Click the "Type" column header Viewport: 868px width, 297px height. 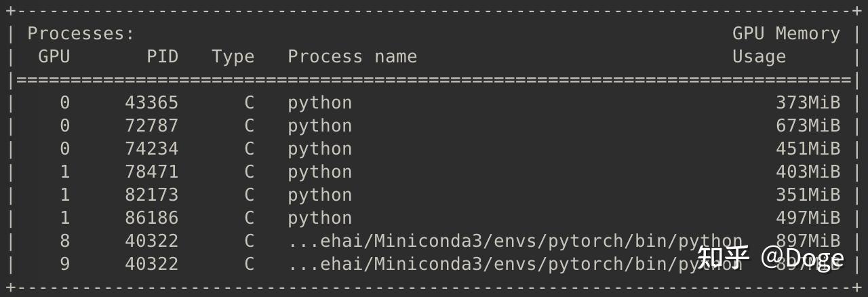coord(233,56)
